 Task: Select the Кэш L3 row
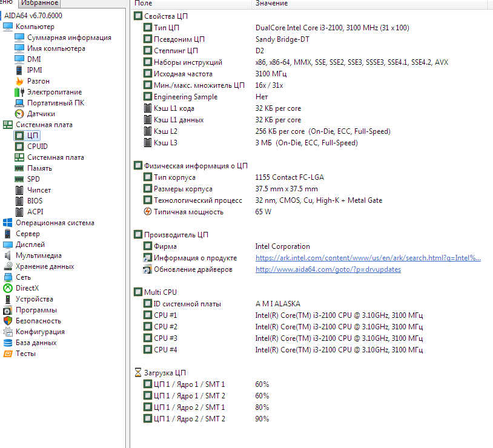(x=250, y=143)
